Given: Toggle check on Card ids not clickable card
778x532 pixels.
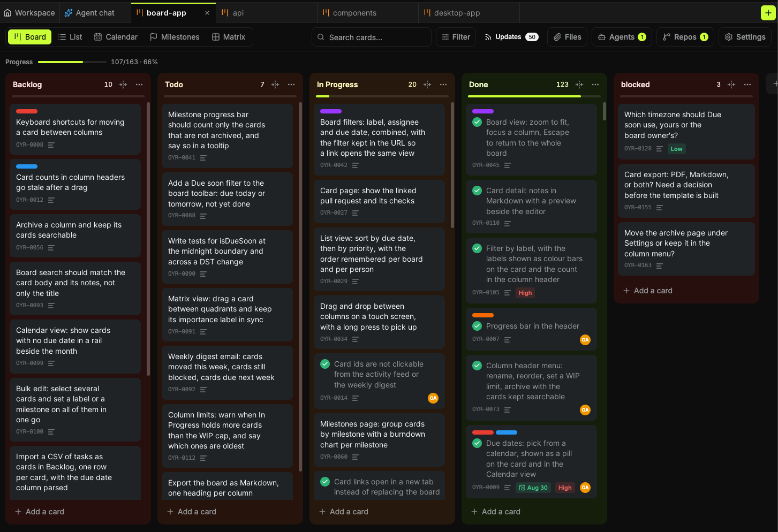Looking at the screenshot, I should (325, 364).
